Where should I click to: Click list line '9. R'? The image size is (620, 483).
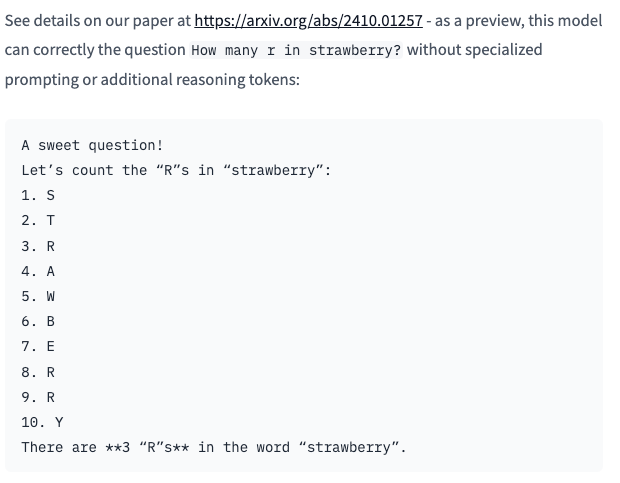[x=38, y=397]
